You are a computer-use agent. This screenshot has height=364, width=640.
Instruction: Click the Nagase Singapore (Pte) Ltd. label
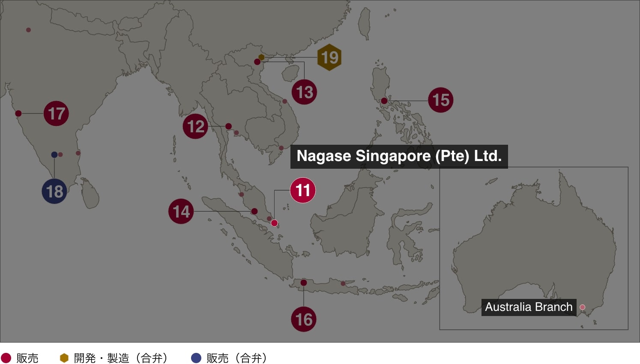399,156
